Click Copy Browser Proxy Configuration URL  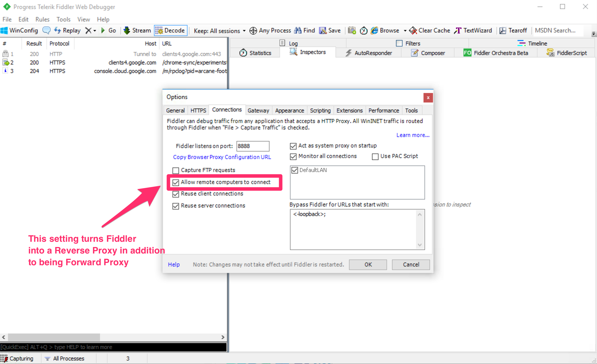pyautogui.click(x=222, y=157)
